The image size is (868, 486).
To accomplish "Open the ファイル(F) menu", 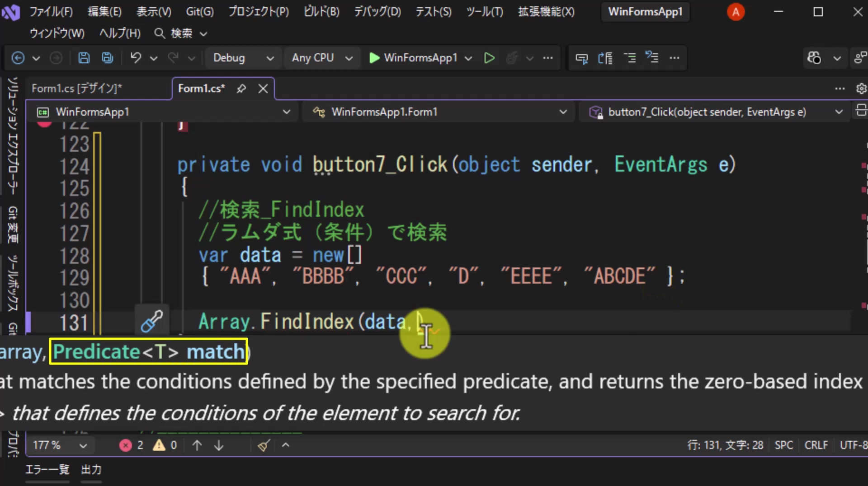I will pyautogui.click(x=51, y=12).
